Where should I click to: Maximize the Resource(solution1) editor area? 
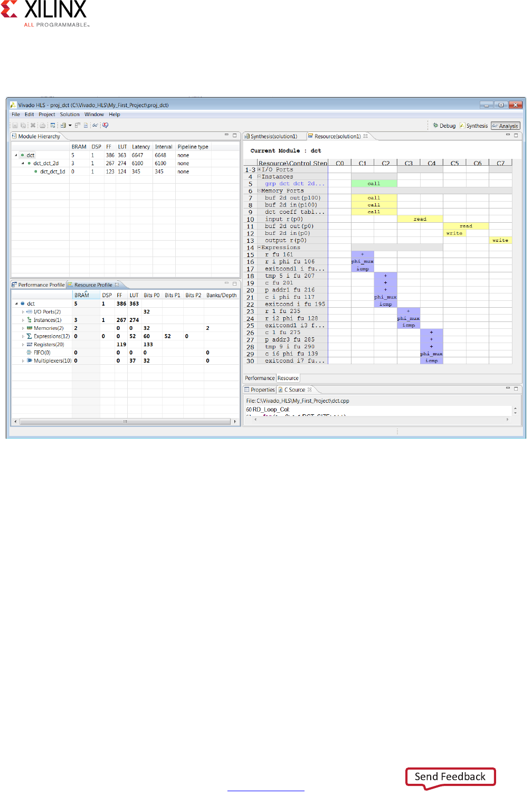pyautogui.click(x=516, y=135)
